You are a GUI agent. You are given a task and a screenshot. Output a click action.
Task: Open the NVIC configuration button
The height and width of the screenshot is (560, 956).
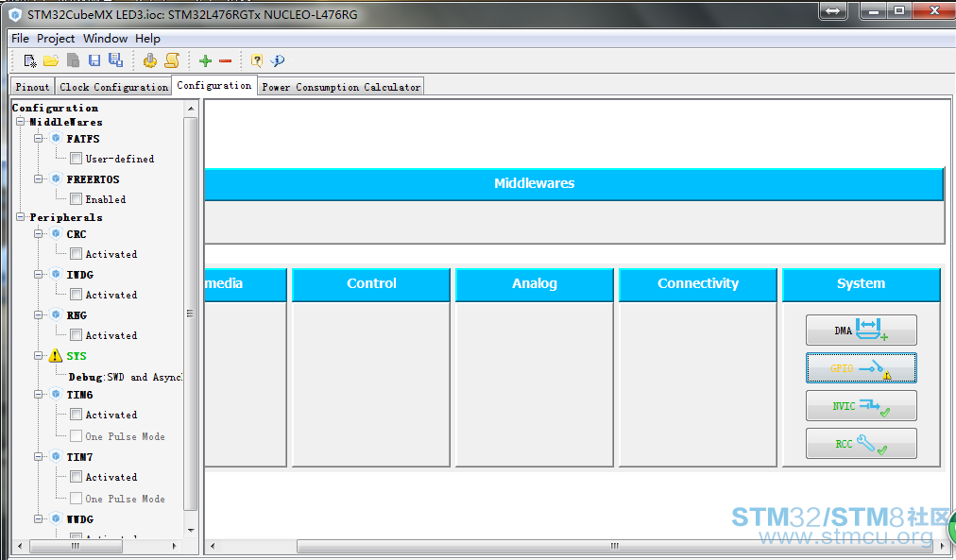[x=861, y=406]
